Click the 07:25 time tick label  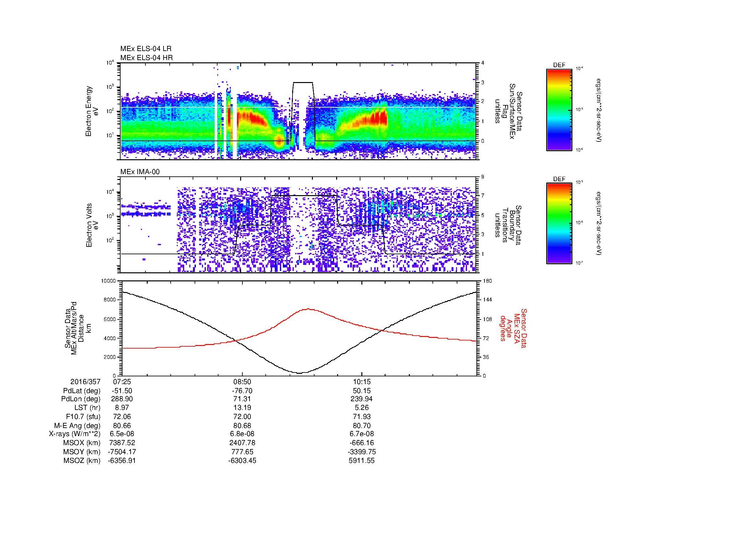coord(122,382)
